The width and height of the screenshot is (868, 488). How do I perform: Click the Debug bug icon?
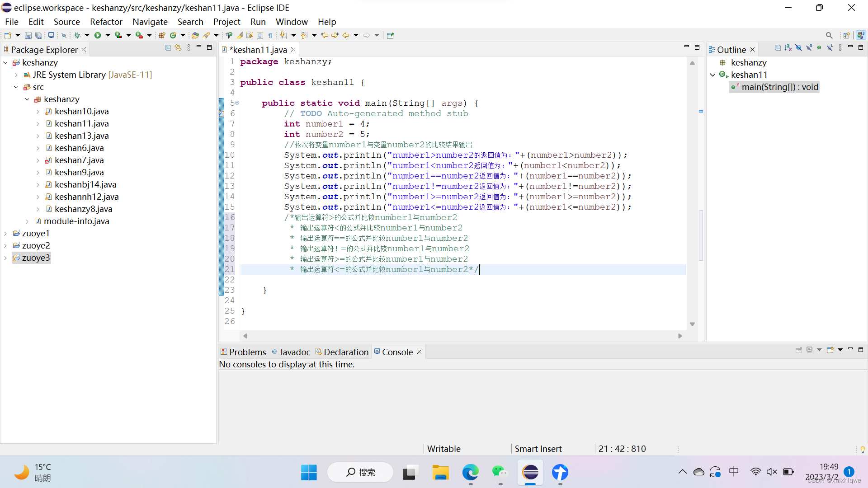(77, 35)
